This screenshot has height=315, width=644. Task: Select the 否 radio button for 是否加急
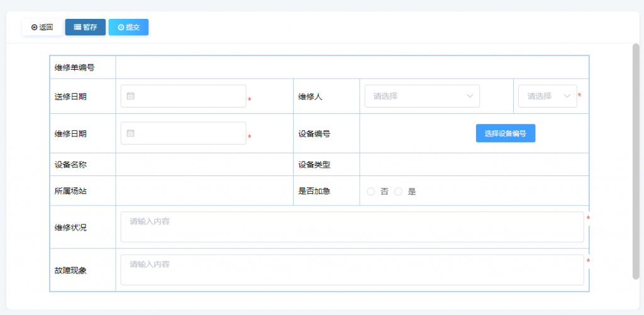tap(370, 192)
